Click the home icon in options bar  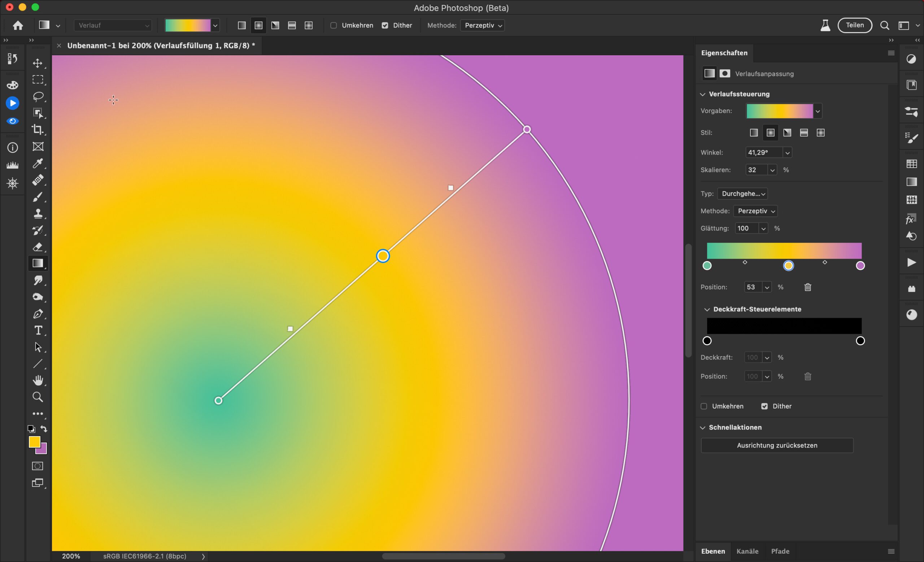(x=18, y=26)
